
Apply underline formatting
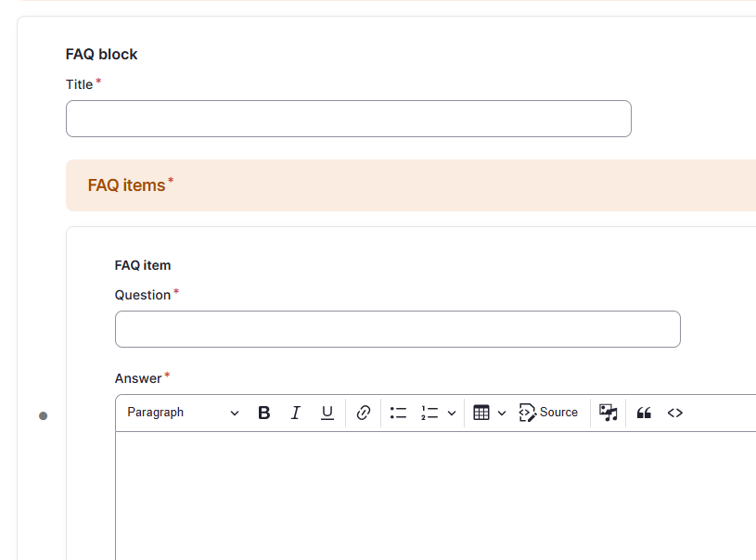coord(327,413)
